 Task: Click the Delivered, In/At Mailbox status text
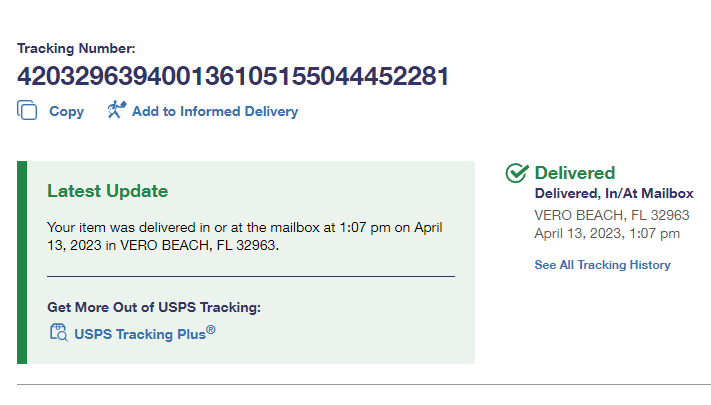614,194
